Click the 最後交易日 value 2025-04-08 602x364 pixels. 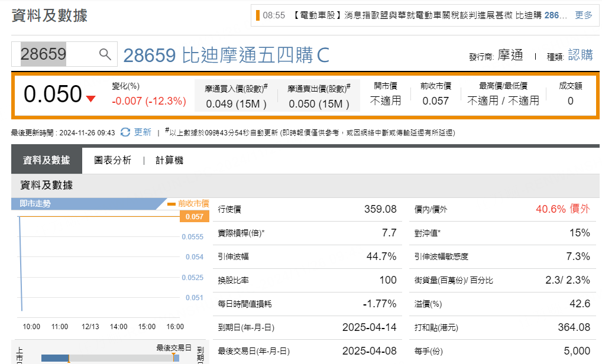click(370, 351)
